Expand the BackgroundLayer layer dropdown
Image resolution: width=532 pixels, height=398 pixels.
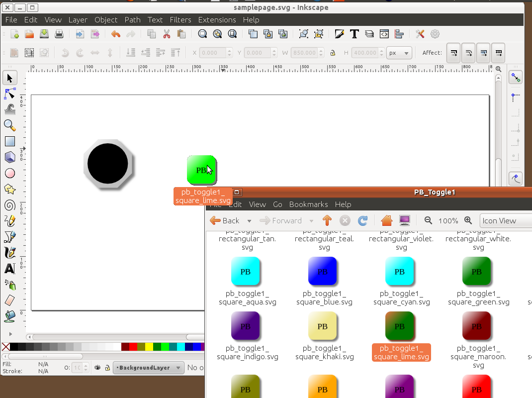coord(148,368)
